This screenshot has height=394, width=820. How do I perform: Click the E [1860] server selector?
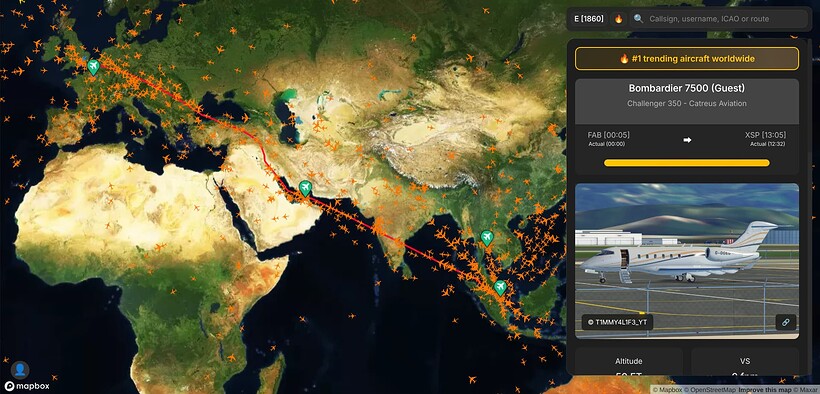click(589, 19)
